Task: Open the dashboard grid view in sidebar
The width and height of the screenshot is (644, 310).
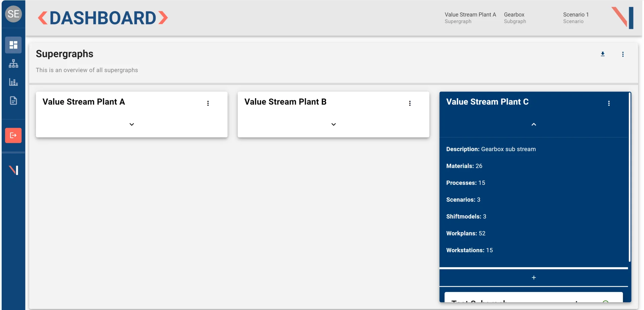Action: [13, 45]
